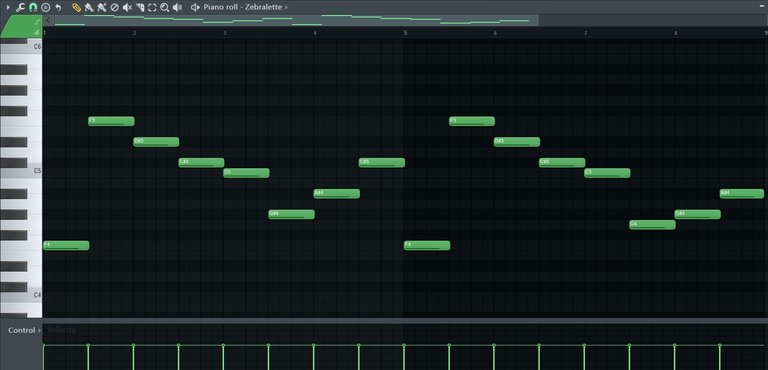This screenshot has height=370, width=768.
Task: Pick the Select marquee tool
Action: click(x=152, y=7)
